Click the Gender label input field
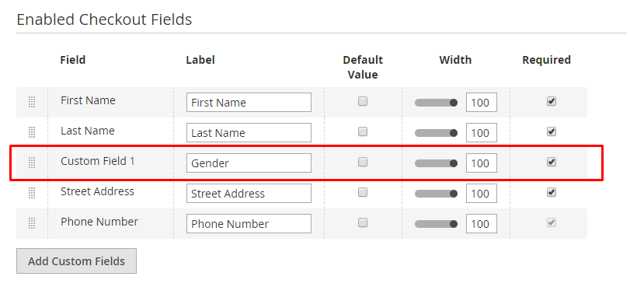Image resolution: width=644 pixels, height=287 pixels. tap(249, 163)
